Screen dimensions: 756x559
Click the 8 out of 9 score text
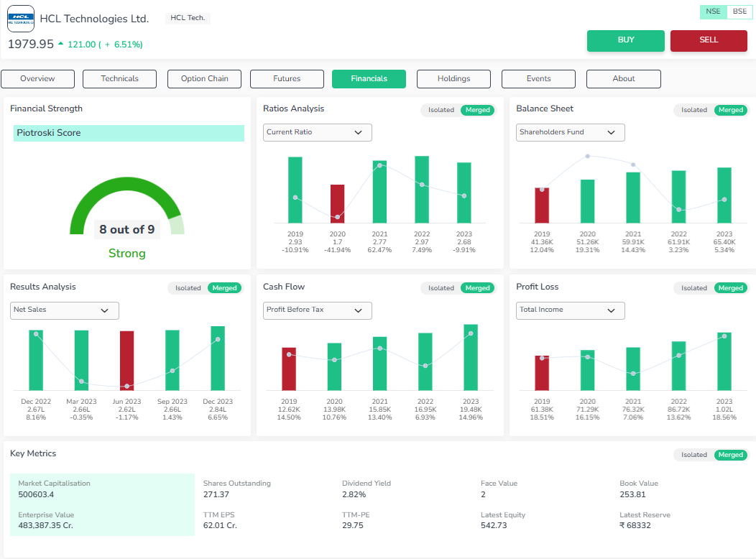(x=126, y=229)
